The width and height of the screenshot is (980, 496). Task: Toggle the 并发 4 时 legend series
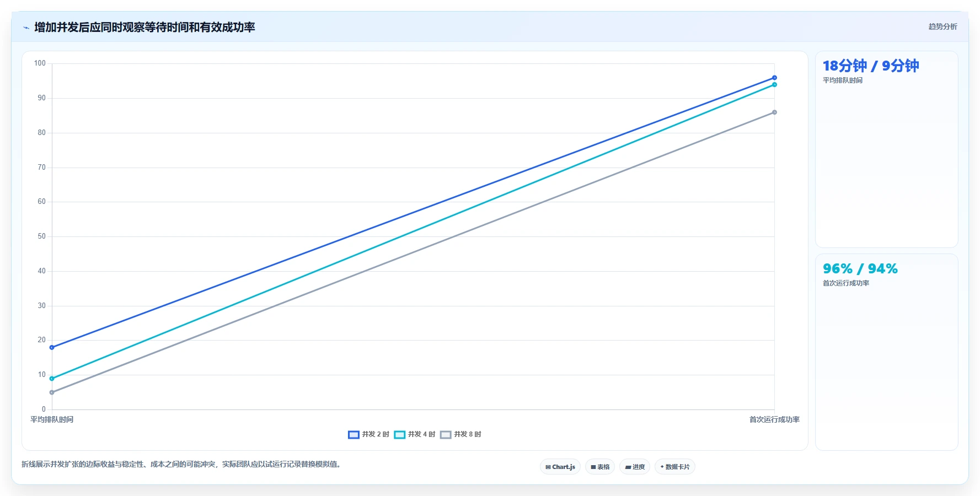(415, 434)
